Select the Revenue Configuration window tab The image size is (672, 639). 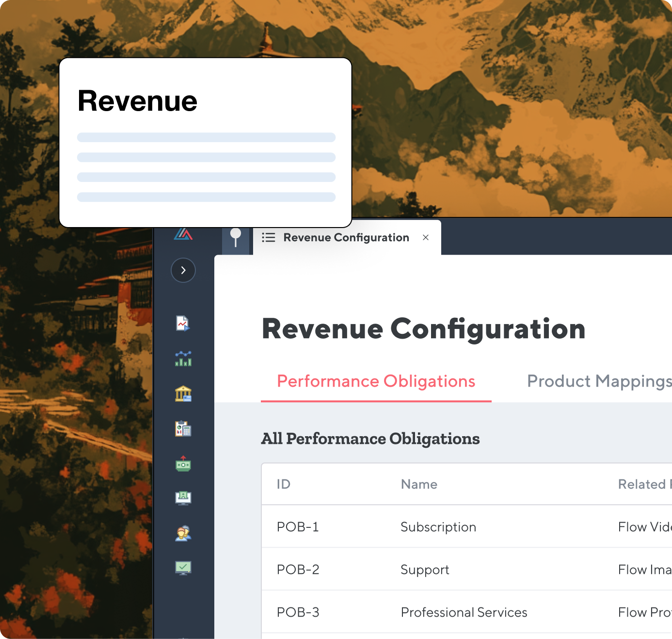(346, 237)
